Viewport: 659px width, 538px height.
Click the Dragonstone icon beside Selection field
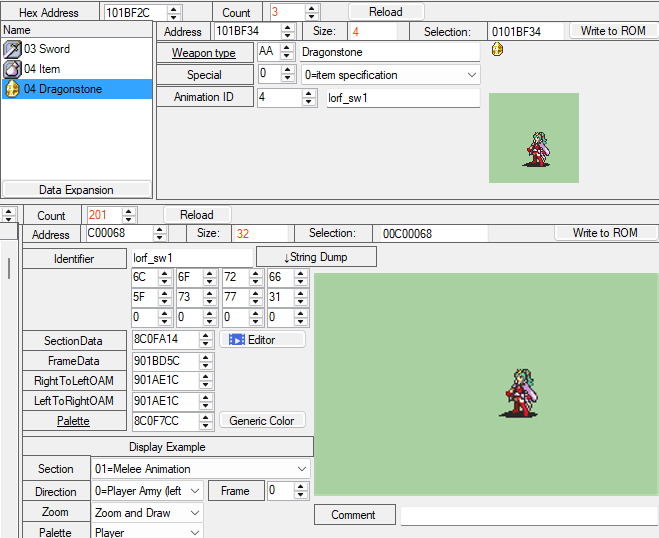[497, 50]
